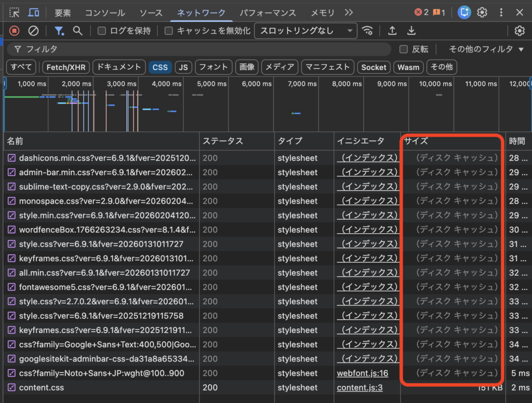The width and height of the screenshot is (532, 403).
Task: Open the content.js:3 initiator link
Action: (x=360, y=387)
